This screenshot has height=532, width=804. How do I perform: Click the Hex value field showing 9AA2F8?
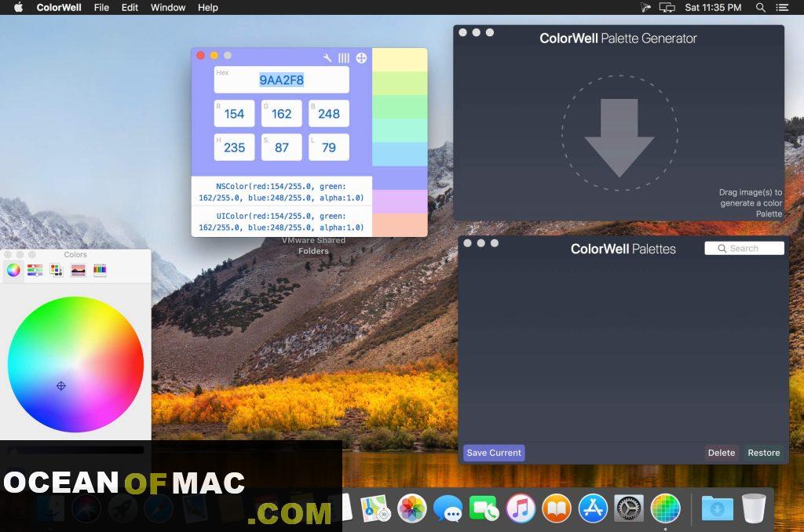282,79
